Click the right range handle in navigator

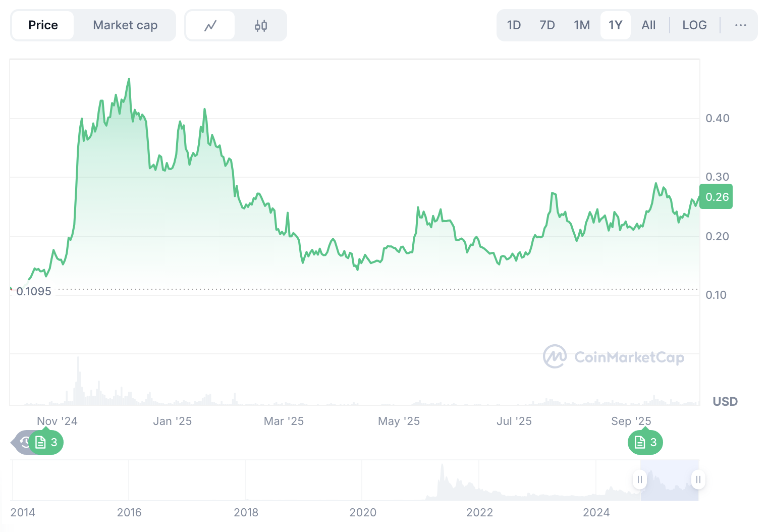coord(698,480)
